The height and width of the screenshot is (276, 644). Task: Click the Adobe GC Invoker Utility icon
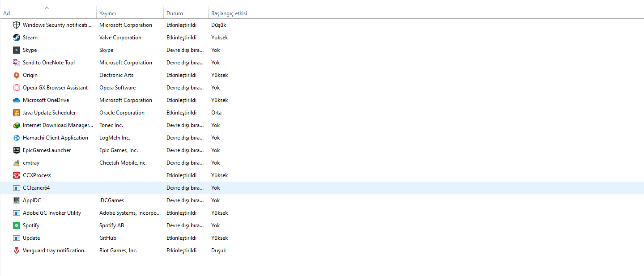(x=17, y=213)
